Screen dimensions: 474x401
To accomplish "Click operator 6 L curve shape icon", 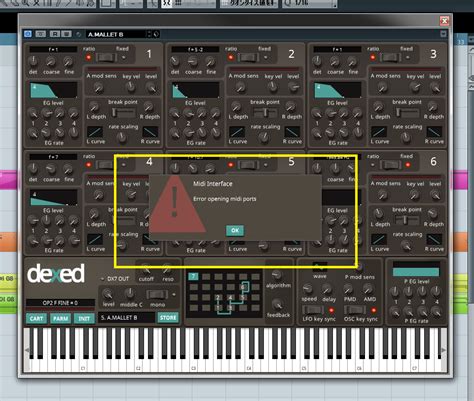I will (x=379, y=239).
